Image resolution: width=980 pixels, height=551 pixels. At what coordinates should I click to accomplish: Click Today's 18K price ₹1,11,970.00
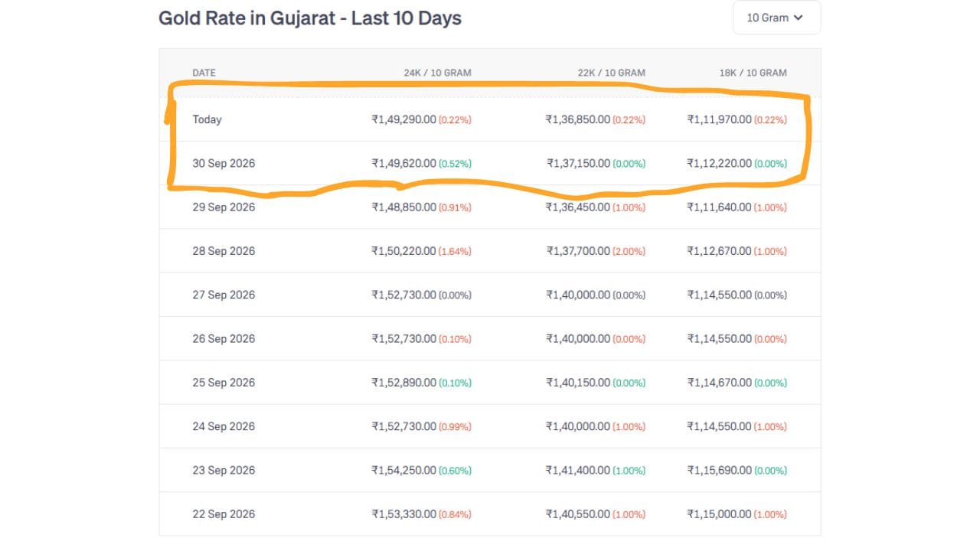pos(720,119)
